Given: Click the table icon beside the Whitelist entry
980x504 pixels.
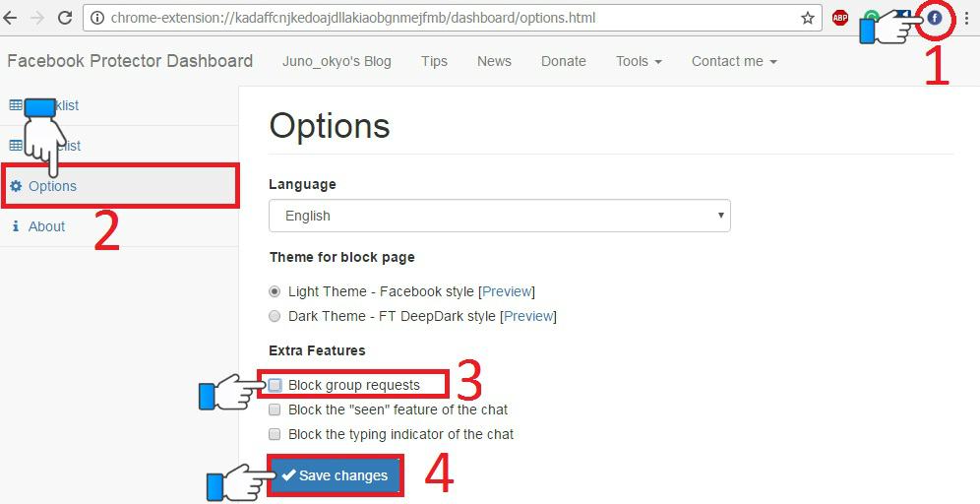Looking at the screenshot, I should 16,146.
